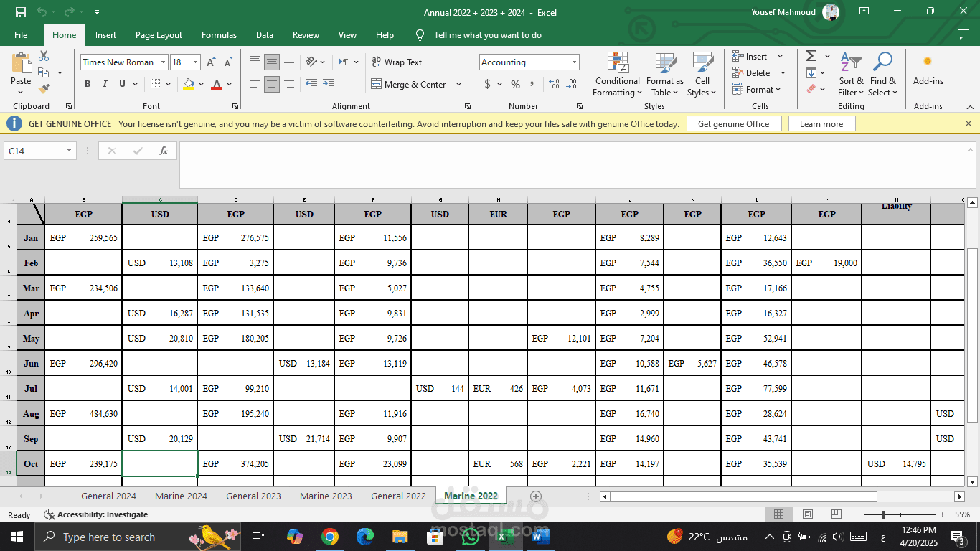The image size is (980, 551).
Task: Click Merge & Center button
Action: point(409,84)
